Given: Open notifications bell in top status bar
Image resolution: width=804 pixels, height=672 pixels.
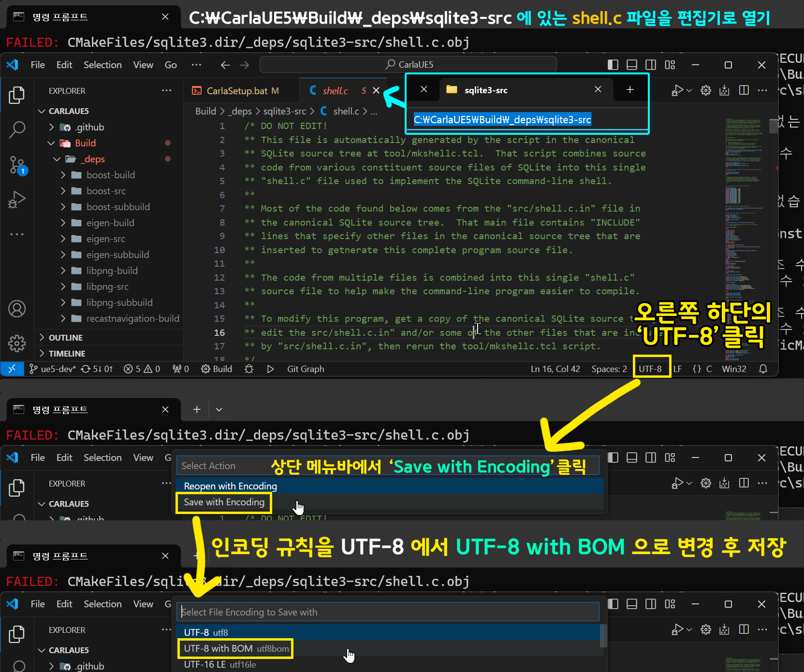Looking at the screenshot, I should [x=763, y=369].
